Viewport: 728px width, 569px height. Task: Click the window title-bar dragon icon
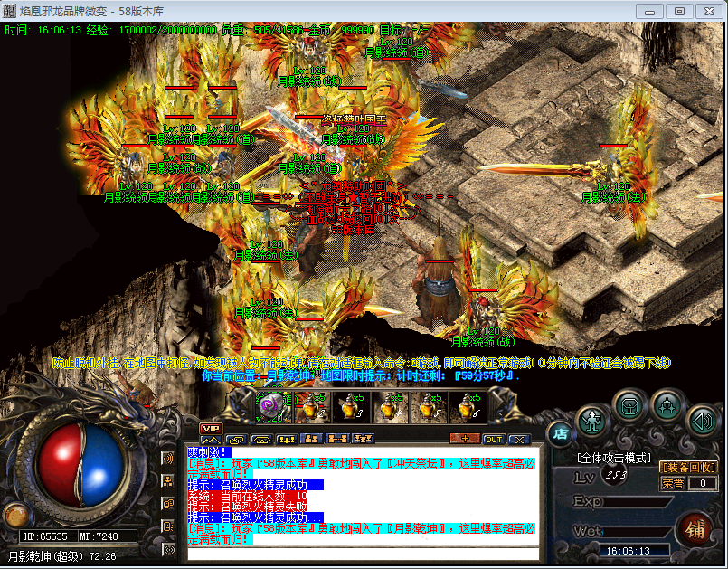[x=9, y=11]
